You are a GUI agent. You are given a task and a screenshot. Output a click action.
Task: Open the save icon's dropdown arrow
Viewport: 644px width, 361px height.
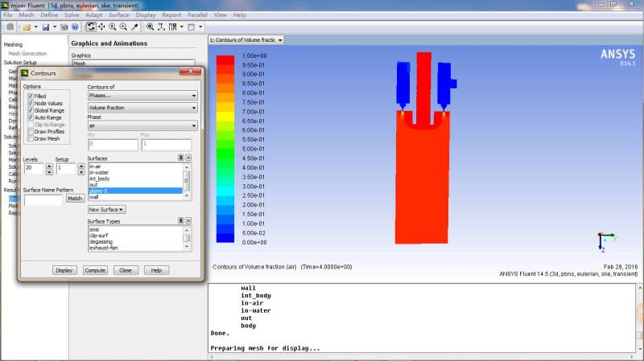tap(55, 27)
